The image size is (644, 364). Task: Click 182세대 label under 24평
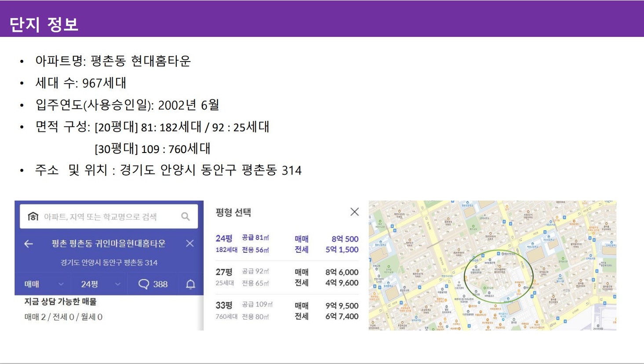point(226,250)
